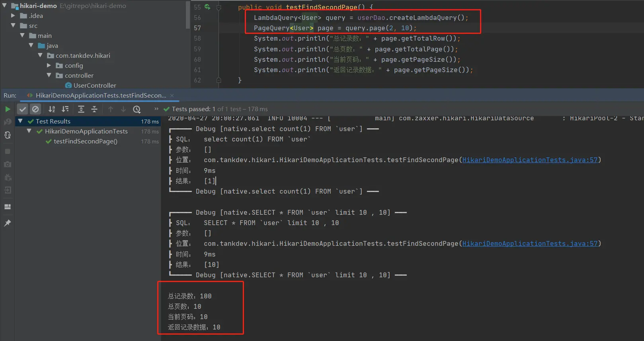The height and width of the screenshot is (341, 644).
Task: Show more run toolbar actions chevron
Action: pyautogui.click(x=156, y=108)
